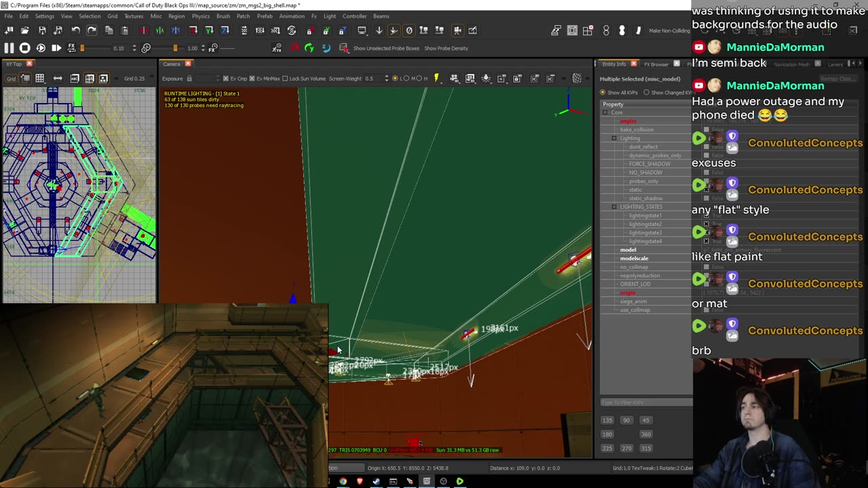Click the blue rotate Z axis icon

tap(325, 48)
